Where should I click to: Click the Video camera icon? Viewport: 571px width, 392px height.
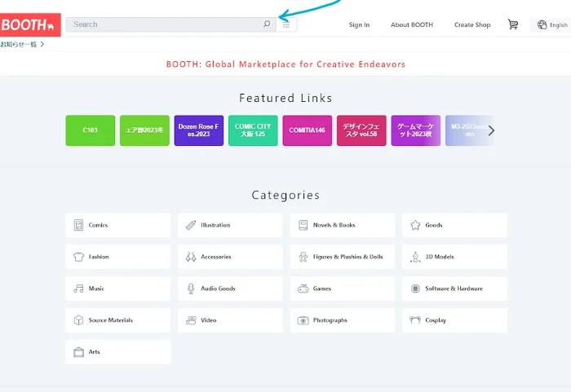point(191,320)
